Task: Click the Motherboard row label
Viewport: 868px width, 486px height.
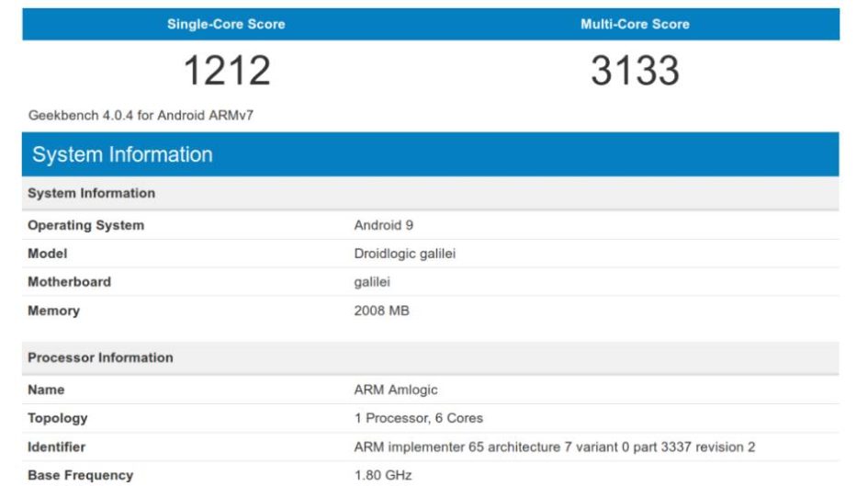Action: [x=69, y=282]
